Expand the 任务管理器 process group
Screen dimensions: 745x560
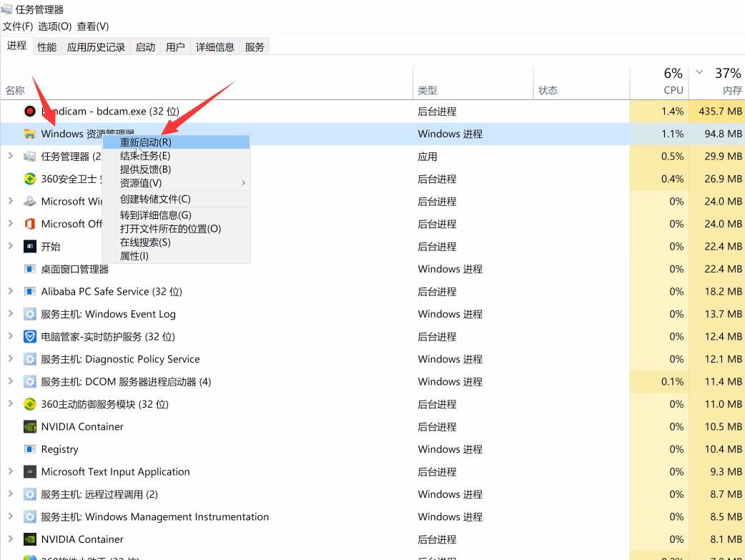11,156
